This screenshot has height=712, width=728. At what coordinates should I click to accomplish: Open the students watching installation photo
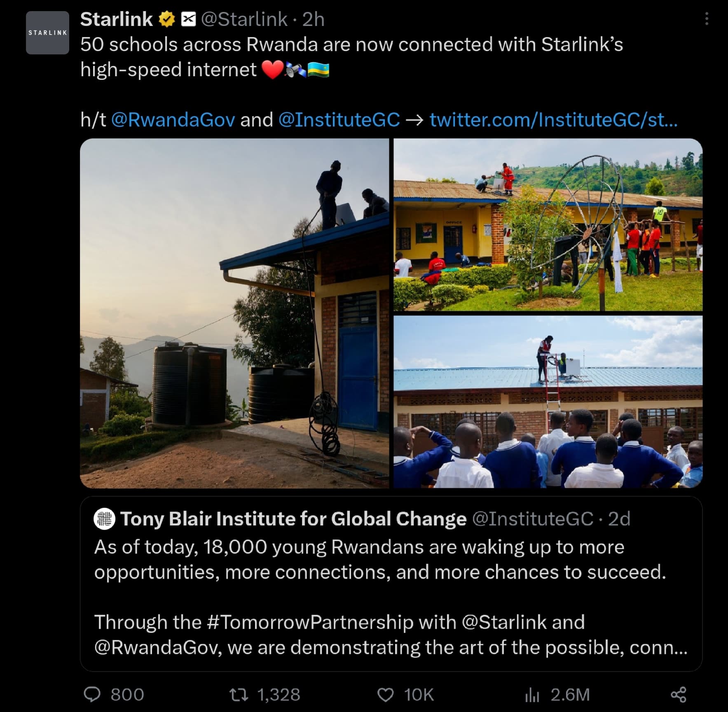coord(548,402)
